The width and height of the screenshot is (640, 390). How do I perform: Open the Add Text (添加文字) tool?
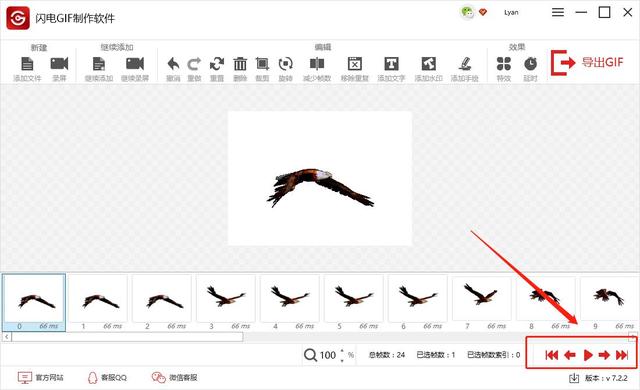coord(391,64)
